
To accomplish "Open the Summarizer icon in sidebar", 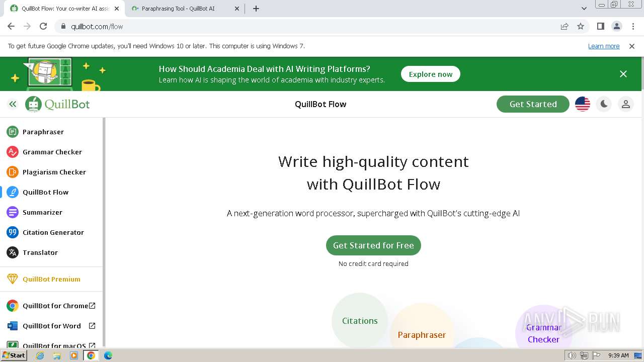I will (x=13, y=212).
